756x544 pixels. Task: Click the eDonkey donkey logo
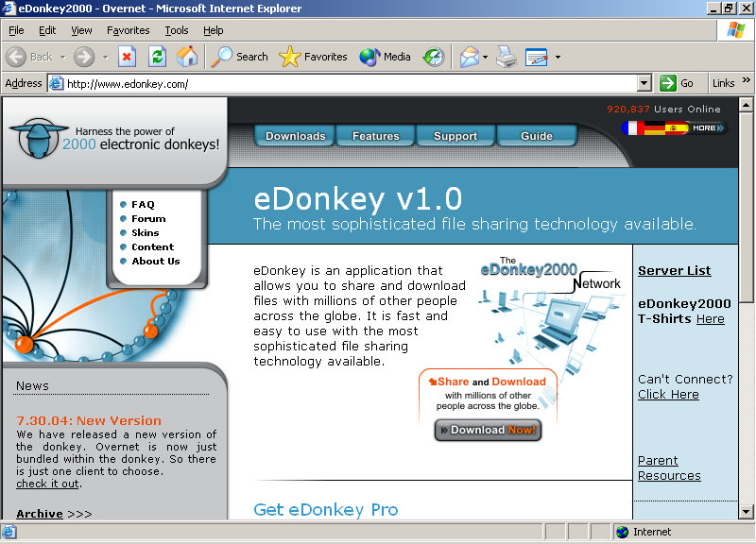point(38,138)
